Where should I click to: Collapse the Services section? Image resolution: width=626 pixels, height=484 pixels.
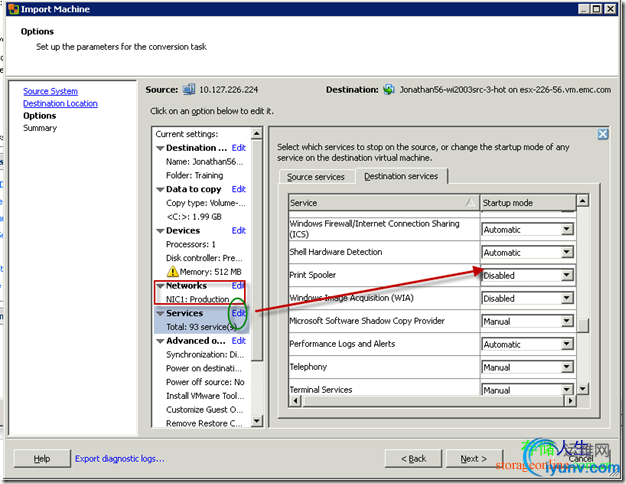pyautogui.click(x=160, y=313)
